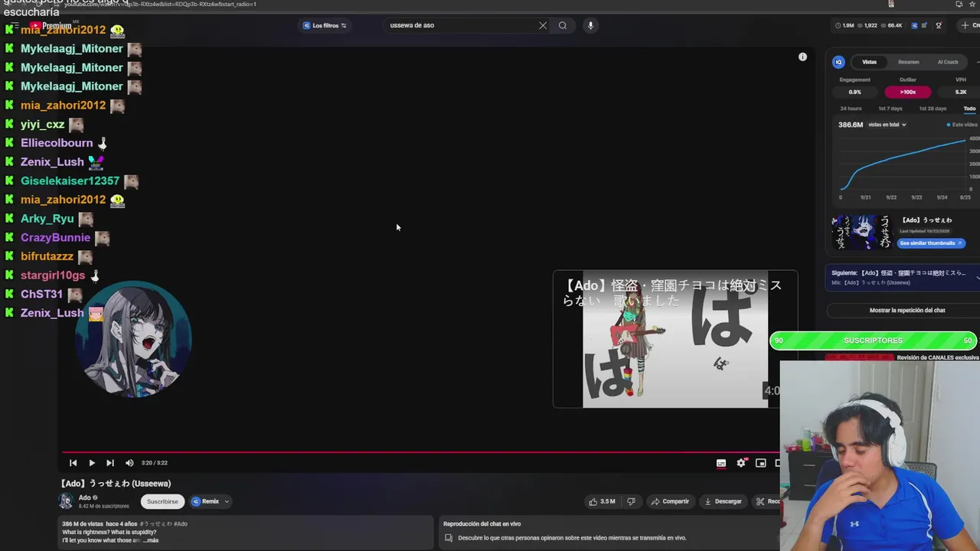Open the video info card icon
Viewport: 980px width, 551px height.
pyautogui.click(x=802, y=57)
